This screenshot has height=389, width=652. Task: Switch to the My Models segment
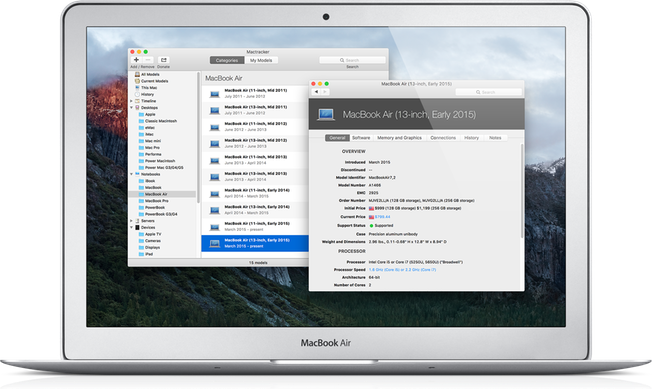coord(261,60)
